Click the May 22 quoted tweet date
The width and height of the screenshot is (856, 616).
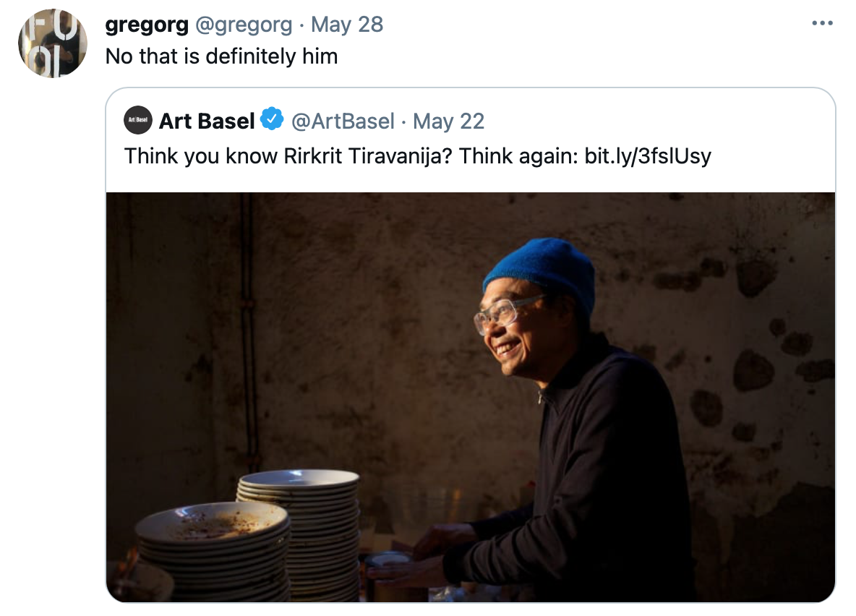coord(448,121)
